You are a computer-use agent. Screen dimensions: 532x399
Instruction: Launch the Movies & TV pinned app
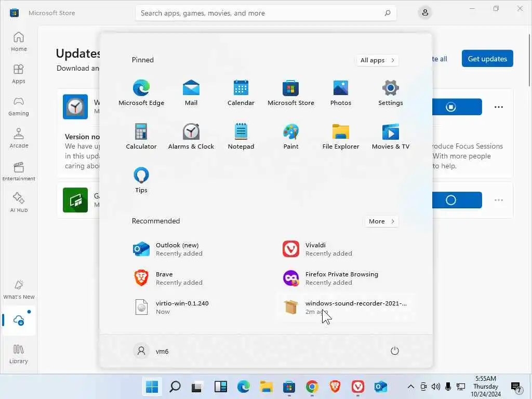(391, 137)
